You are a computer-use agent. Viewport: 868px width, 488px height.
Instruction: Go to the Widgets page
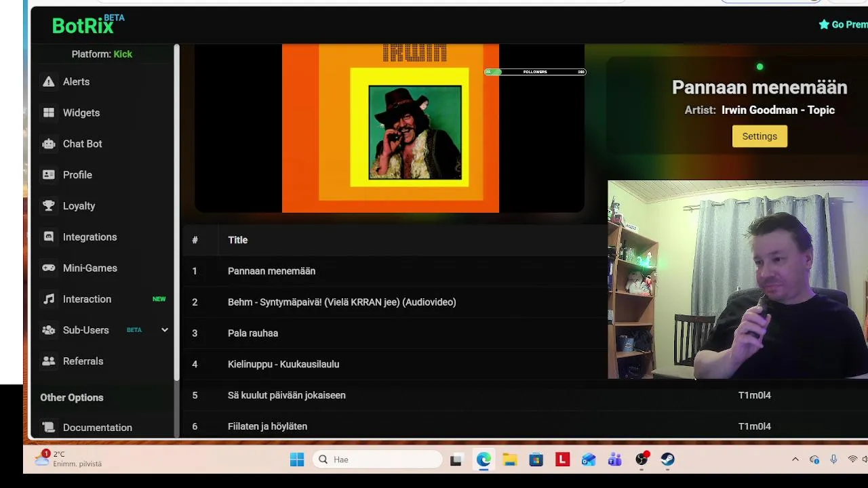point(81,113)
